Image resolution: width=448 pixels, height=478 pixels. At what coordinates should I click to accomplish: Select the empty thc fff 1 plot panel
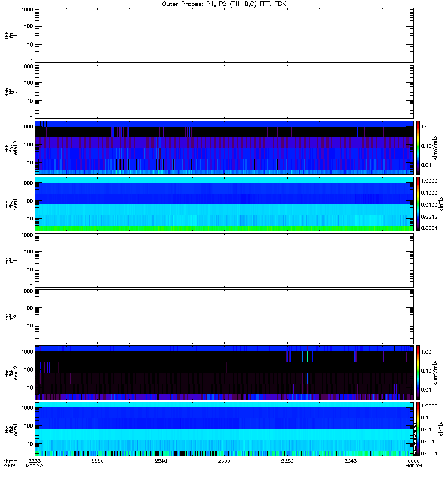point(224,261)
